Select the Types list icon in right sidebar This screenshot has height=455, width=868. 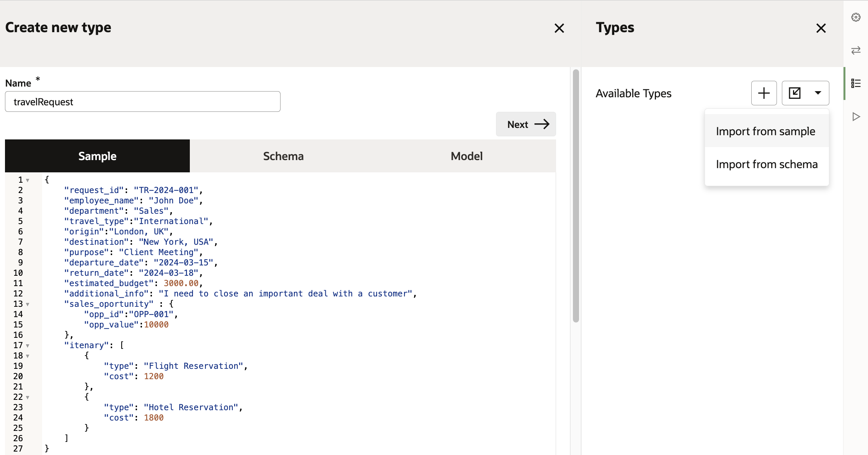click(856, 83)
